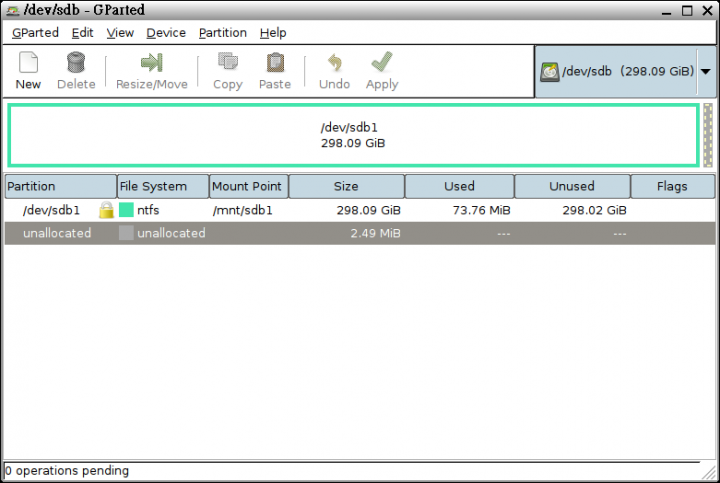The image size is (720, 483).
Task: Click the Resize/Move arrow icon
Action: coord(152,62)
